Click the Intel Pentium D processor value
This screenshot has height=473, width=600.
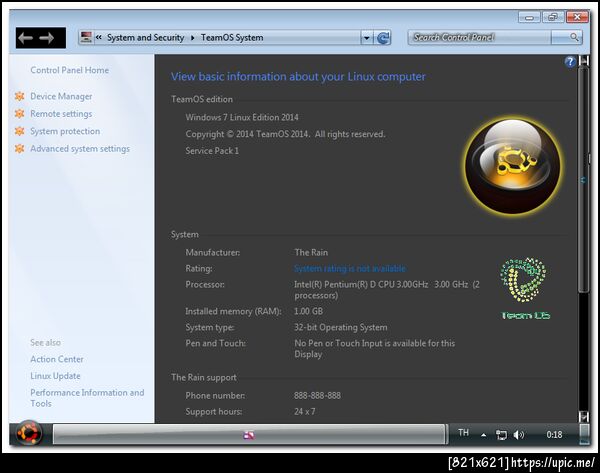coord(387,290)
